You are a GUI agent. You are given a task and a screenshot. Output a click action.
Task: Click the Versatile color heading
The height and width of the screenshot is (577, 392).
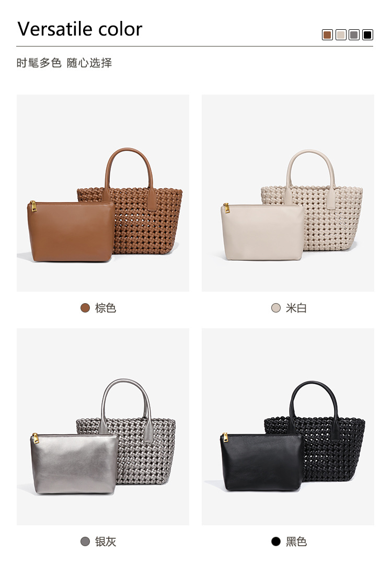point(80,29)
